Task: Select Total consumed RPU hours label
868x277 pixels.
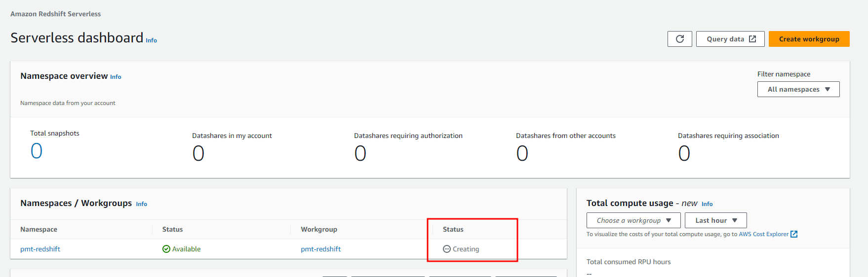Action: point(629,262)
